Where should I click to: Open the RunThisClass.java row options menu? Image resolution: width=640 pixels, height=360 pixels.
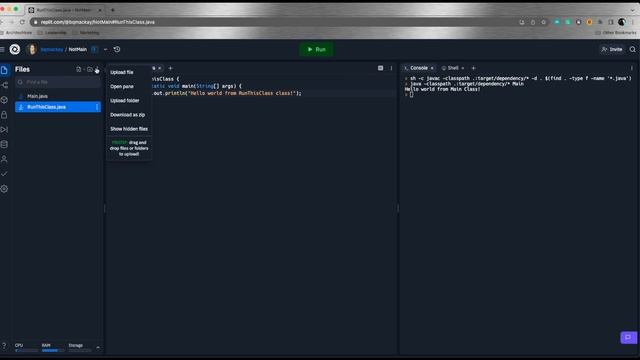pyautogui.click(x=97, y=107)
